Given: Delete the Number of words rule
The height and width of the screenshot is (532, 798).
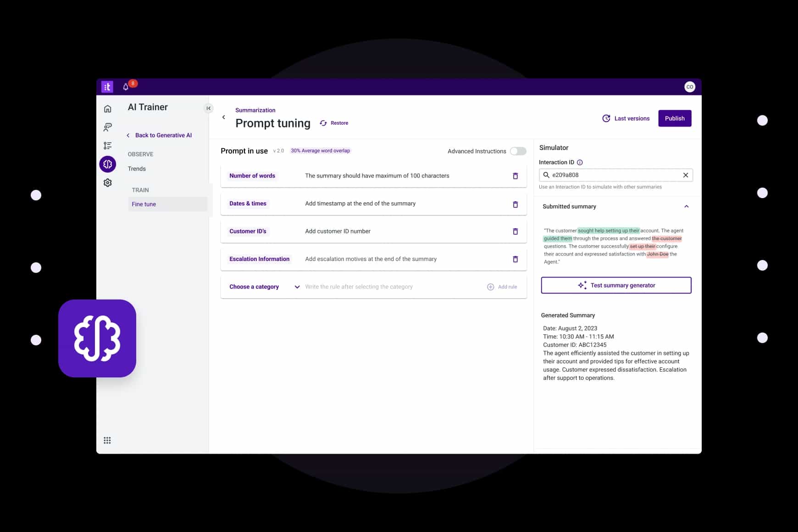Looking at the screenshot, I should coord(515,176).
